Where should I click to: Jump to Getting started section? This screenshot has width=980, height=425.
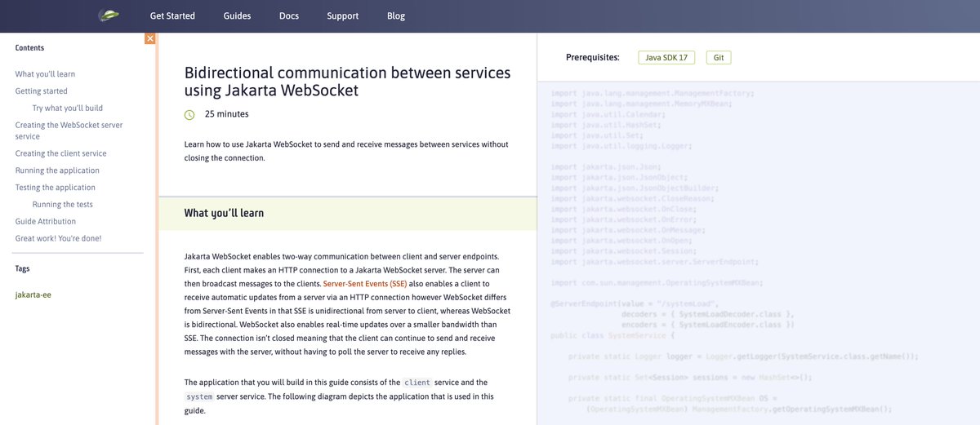coord(42,91)
